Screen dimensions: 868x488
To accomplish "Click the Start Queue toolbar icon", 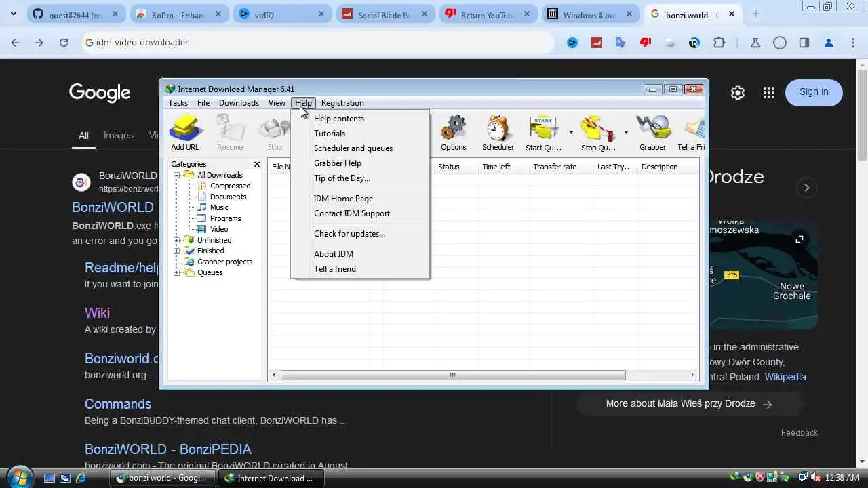I will pyautogui.click(x=543, y=133).
